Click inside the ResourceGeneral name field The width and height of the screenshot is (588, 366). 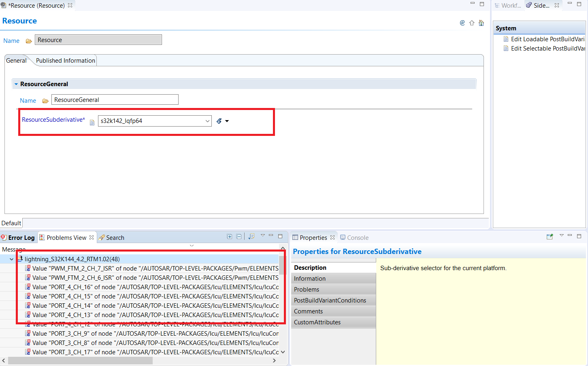click(115, 99)
